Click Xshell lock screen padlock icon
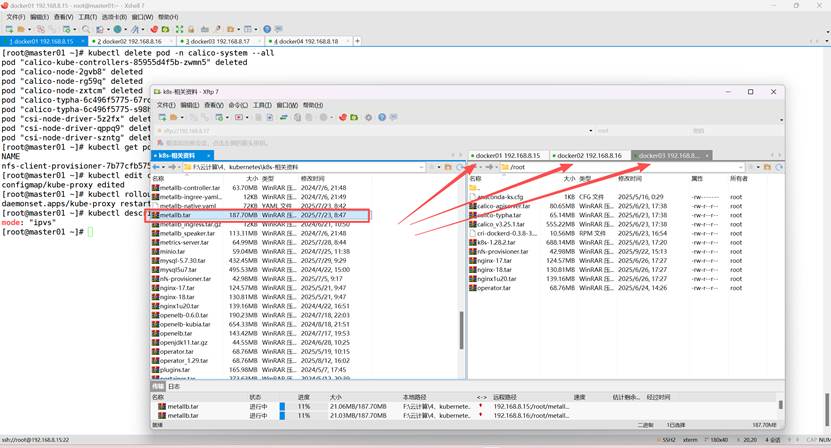 pyautogui.click(x=191, y=29)
